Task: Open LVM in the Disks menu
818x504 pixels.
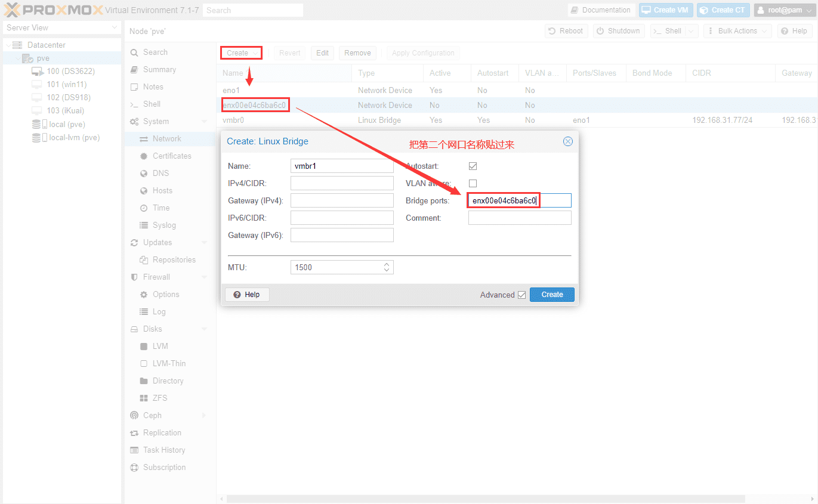Action: (x=160, y=347)
